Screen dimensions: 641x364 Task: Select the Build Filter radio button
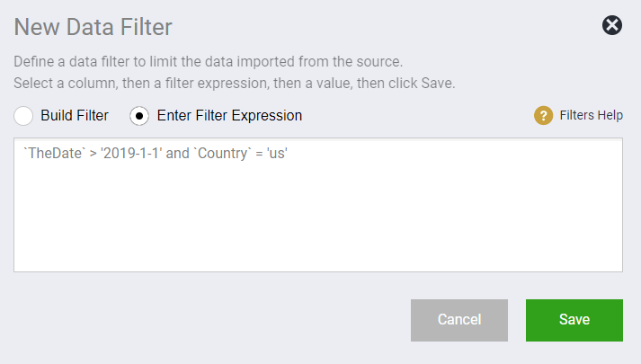coord(23,116)
